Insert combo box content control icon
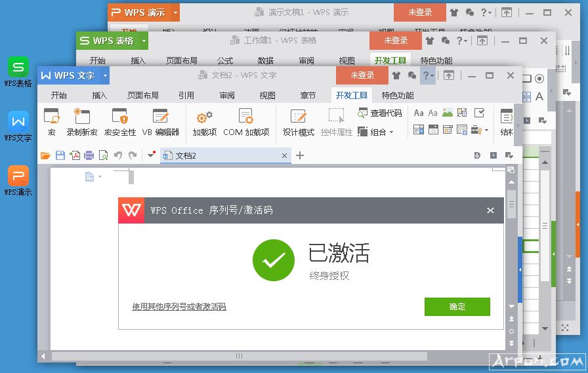 (x=419, y=130)
